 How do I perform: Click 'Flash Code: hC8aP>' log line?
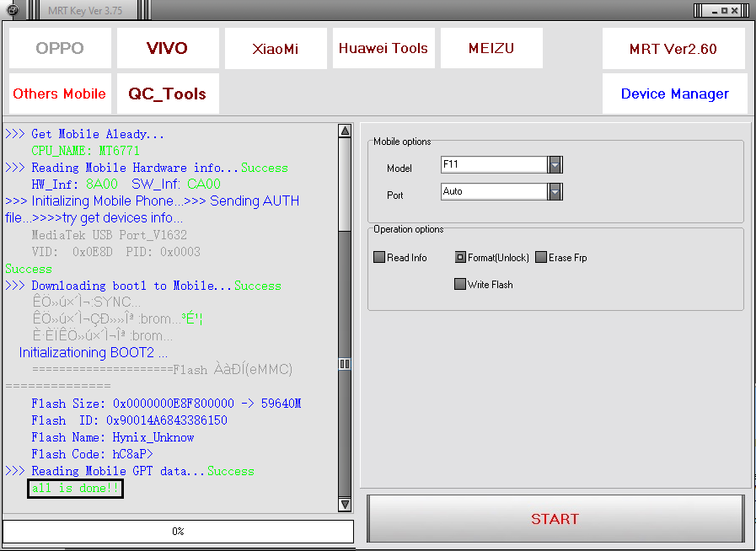[92, 454]
